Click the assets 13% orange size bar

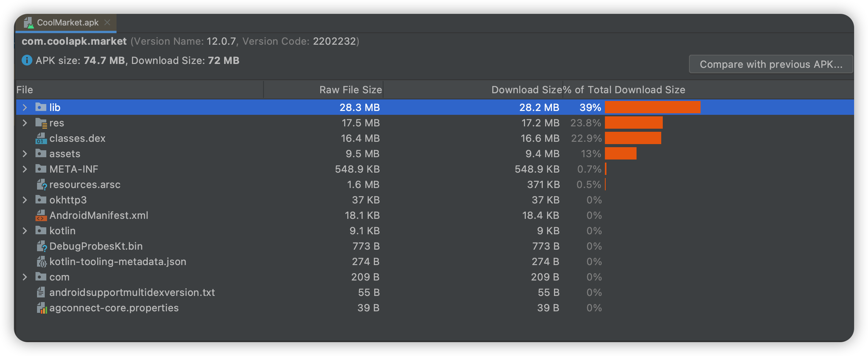pos(621,153)
